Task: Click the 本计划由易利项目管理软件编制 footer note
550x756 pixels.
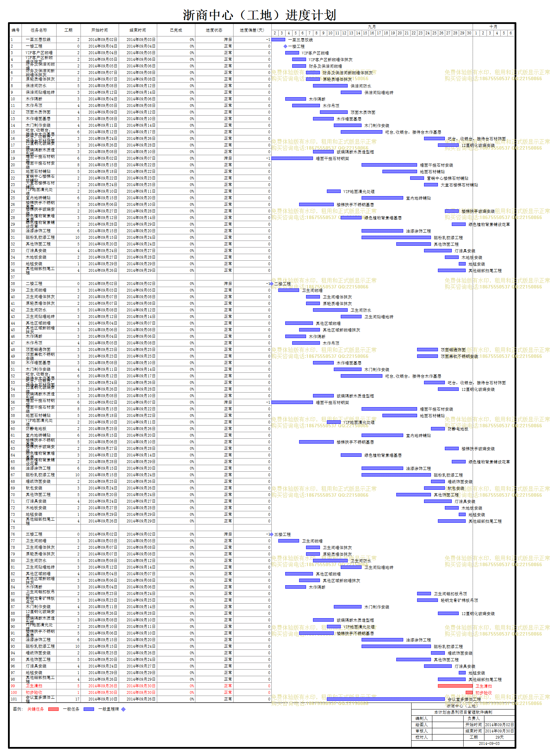Action: tap(463, 712)
